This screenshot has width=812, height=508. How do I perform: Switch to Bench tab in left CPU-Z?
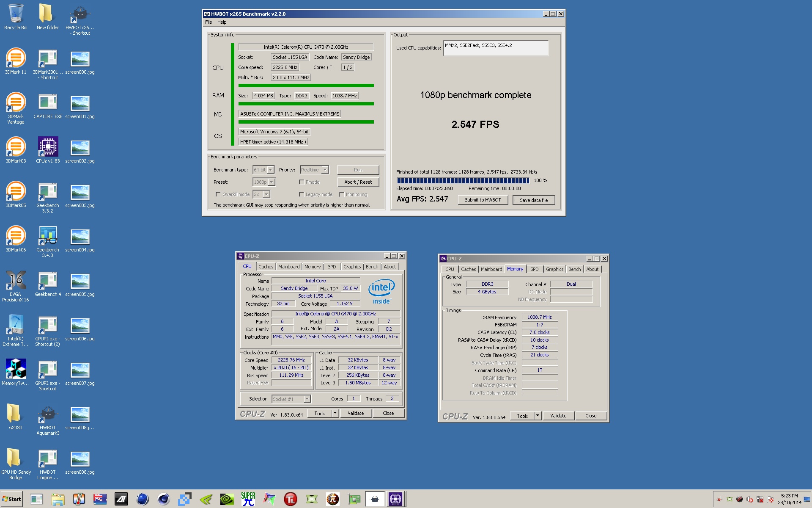coord(372,267)
